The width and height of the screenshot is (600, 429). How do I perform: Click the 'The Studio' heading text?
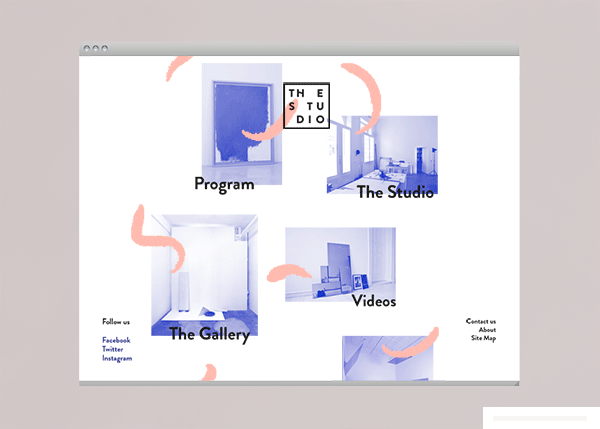395,192
